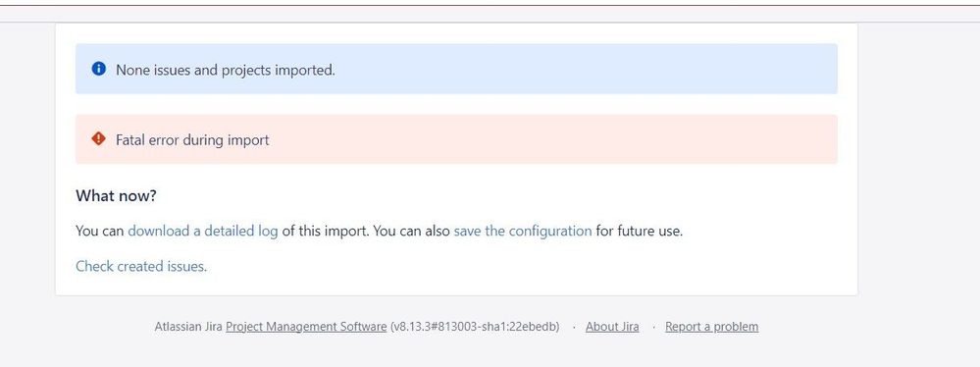Click the blue info circle icon
This screenshot has height=367, width=980.
(x=98, y=69)
